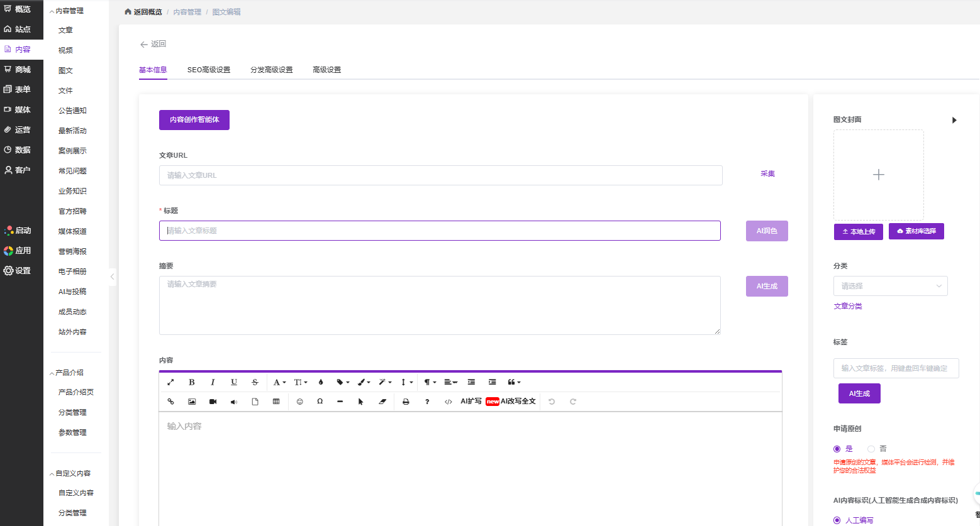Apply bold formatting in the editor

point(192,382)
